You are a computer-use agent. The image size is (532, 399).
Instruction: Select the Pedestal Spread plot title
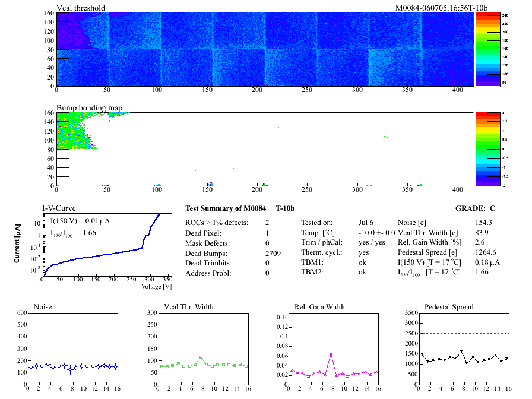pyautogui.click(x=449, y=307)
